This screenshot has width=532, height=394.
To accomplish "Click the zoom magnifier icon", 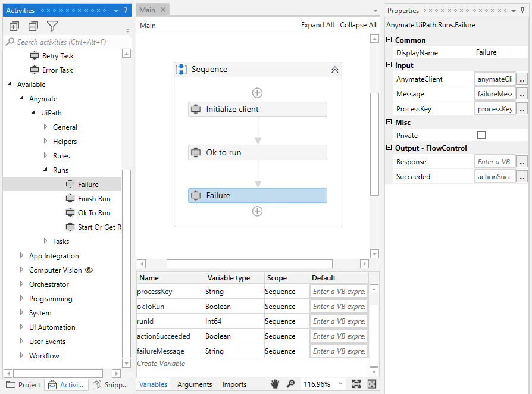I will pos(290,384).
